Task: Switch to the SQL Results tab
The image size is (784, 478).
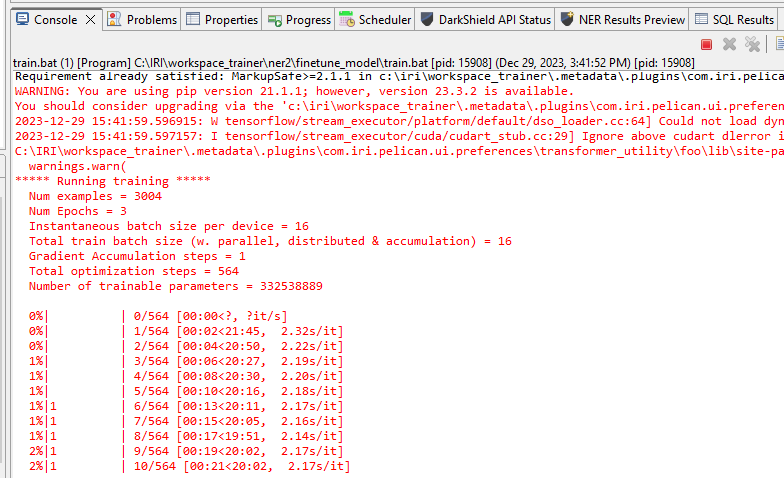Action: coord(734,20)
